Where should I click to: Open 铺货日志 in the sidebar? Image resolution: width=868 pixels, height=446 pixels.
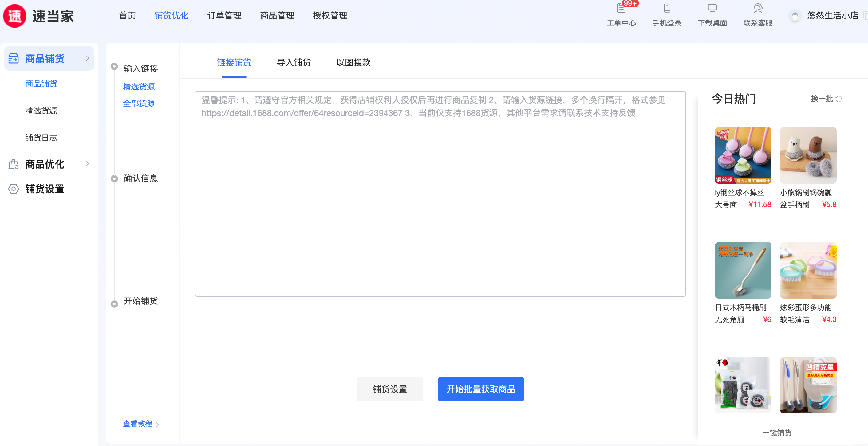pos(41,137)
